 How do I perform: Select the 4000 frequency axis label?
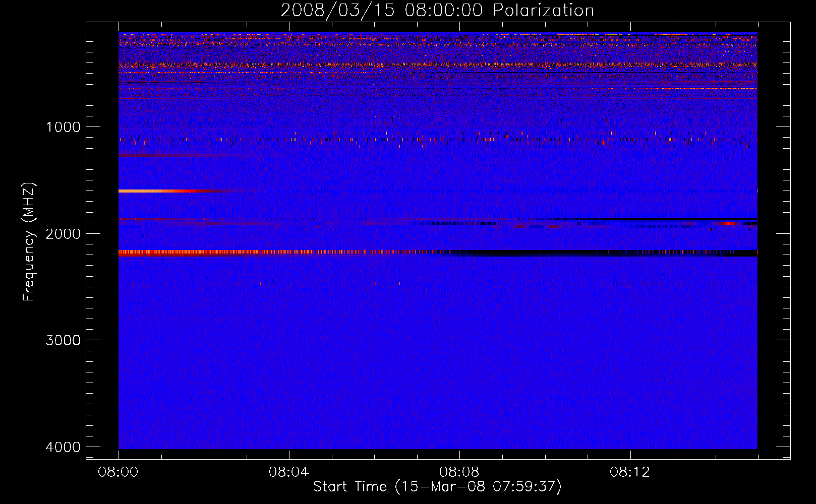click(x=63, y=447)
